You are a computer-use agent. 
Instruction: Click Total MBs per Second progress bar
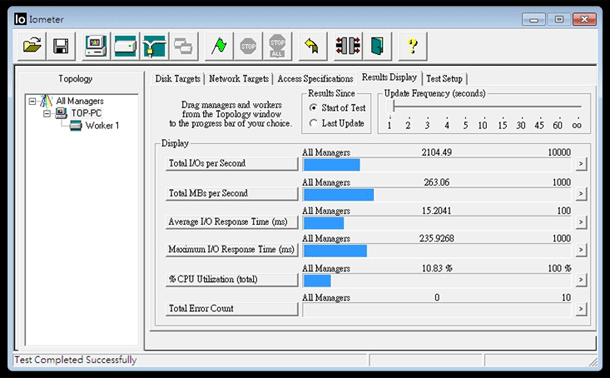point(437,194)
